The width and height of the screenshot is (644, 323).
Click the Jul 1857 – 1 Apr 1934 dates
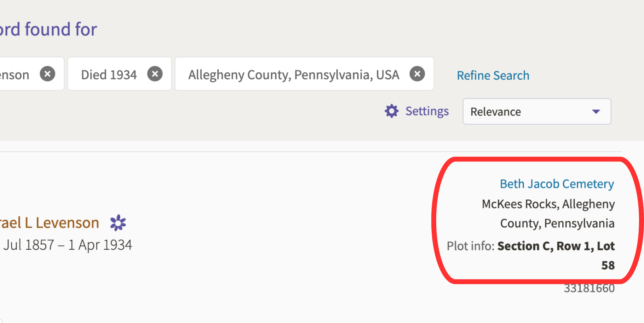[67, 245]
